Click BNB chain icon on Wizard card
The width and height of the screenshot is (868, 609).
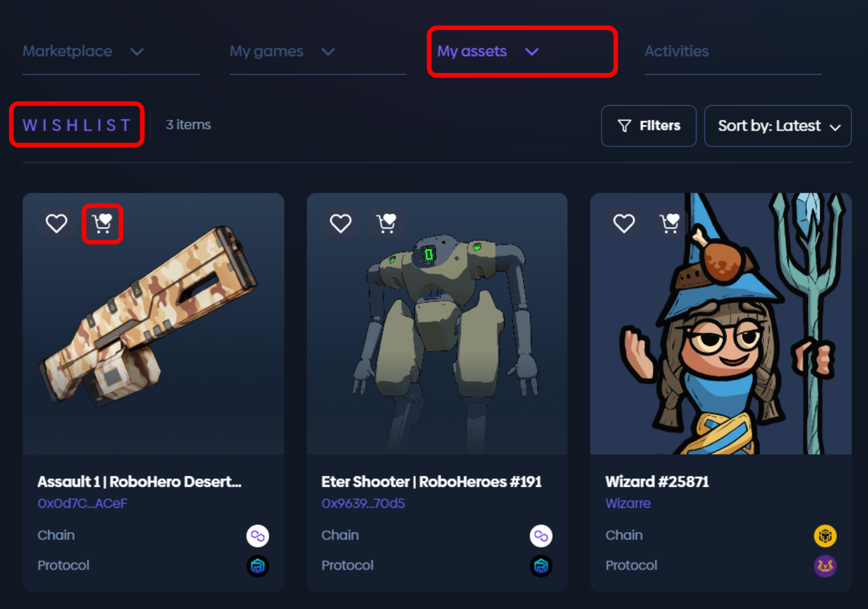coord(825,535)
